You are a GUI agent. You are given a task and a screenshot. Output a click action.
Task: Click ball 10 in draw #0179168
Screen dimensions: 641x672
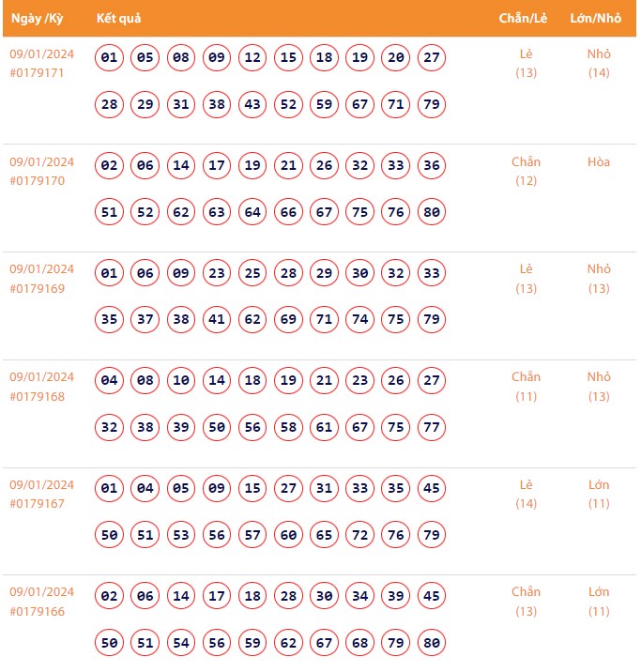[x=181, y=381]
